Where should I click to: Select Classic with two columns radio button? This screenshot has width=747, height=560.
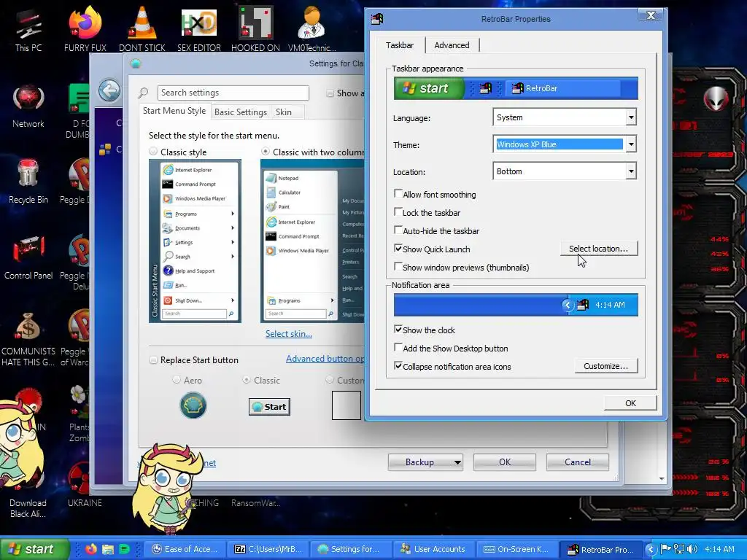[266, 152]
